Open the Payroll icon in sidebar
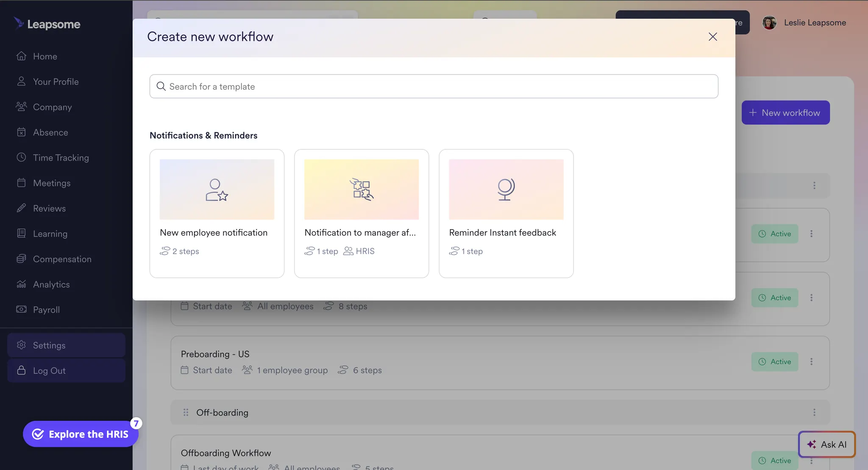Viewport: 868px width, 470px height. tap(21, 310)
